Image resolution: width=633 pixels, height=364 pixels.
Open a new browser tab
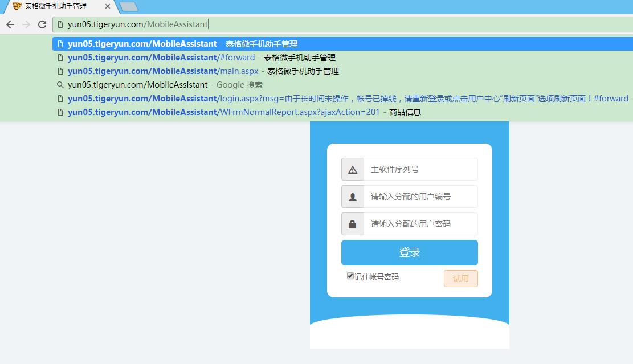click(x=129, y=7)
